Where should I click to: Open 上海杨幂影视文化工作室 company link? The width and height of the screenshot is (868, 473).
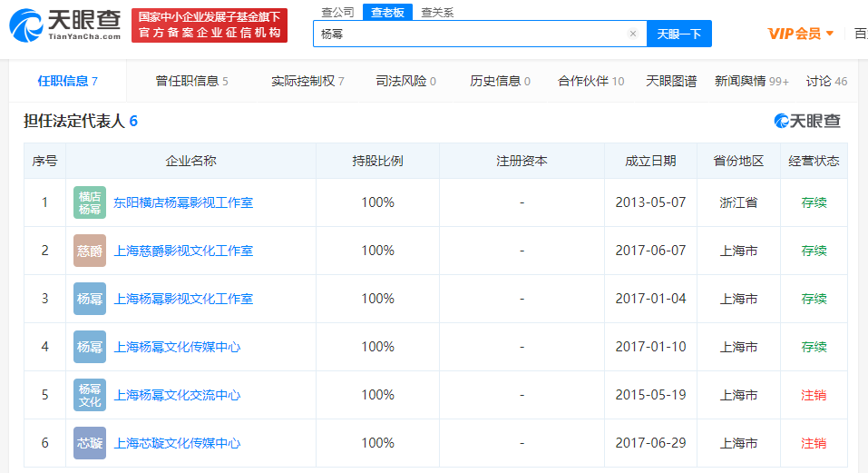pos(183,299)
